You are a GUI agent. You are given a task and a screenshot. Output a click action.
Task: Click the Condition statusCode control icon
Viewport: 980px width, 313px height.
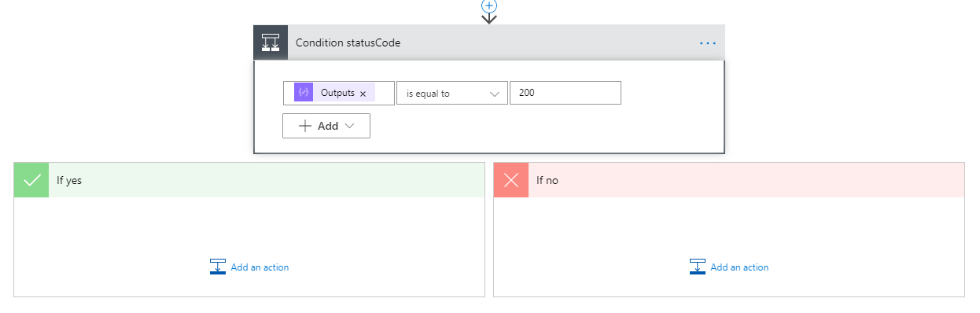click(271, 42)
